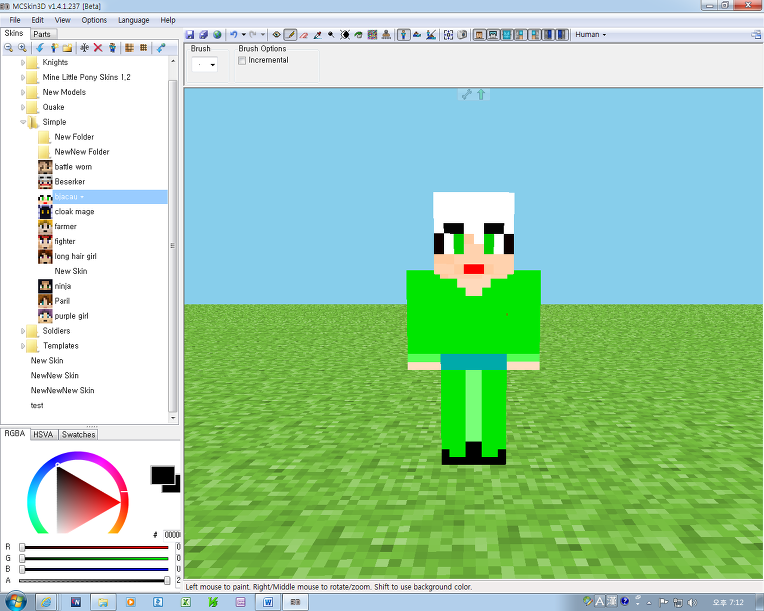
Task: Select the cloak mage skin
Action: (x=74, y=212)
